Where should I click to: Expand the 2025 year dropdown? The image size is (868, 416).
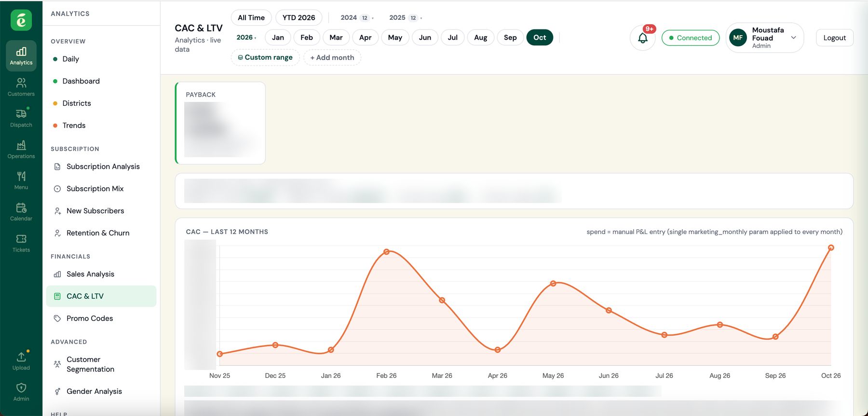click(x=406, y=18)
